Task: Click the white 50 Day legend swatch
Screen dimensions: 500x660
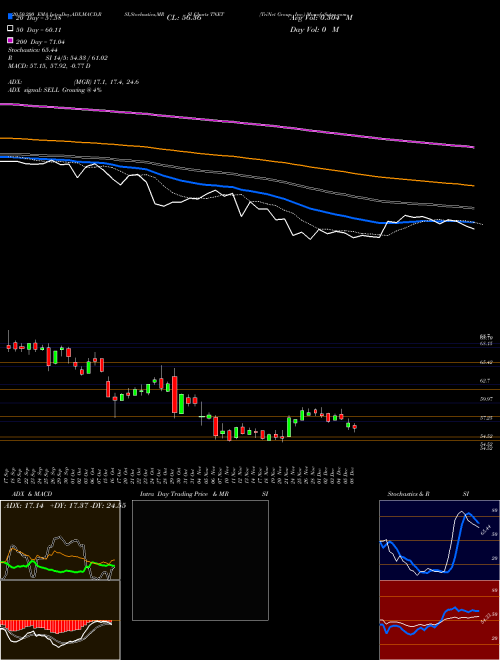Action: (10, 29)
